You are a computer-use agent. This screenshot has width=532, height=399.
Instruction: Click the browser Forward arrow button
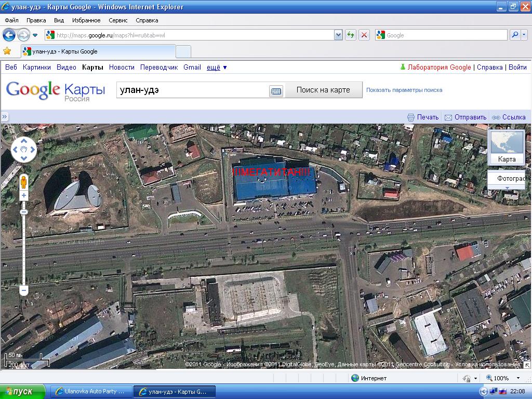pyautogui.click(x=23, y=35)
